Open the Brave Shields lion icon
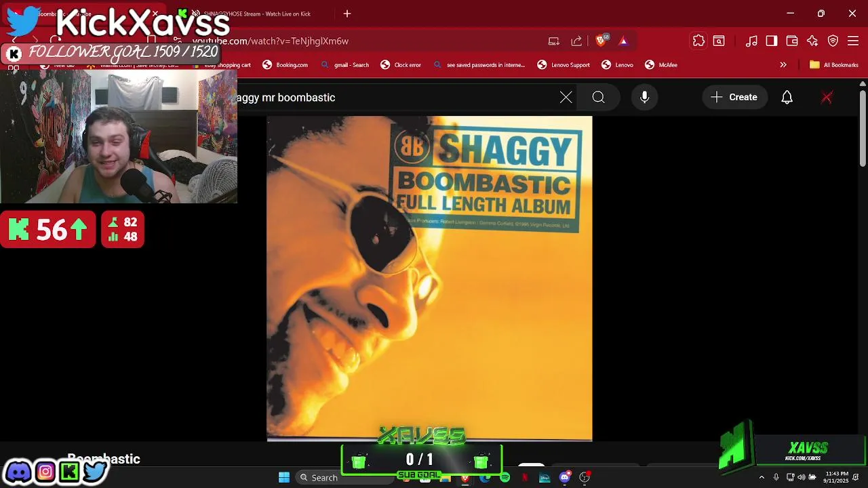Screen dimensions: 868x488 601,41
